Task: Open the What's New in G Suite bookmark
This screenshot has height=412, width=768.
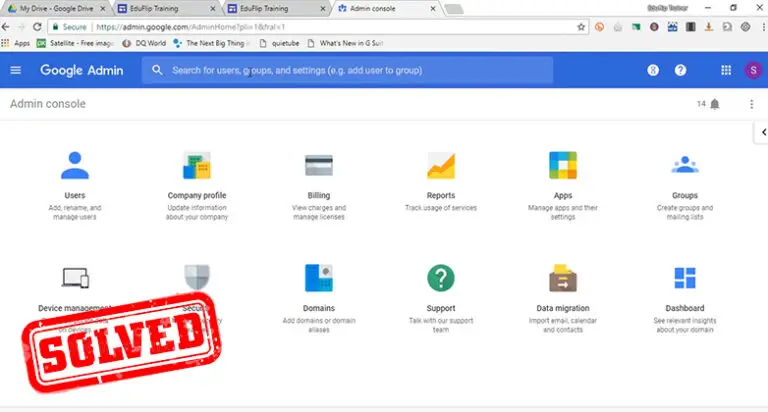Action: [345, 43]
